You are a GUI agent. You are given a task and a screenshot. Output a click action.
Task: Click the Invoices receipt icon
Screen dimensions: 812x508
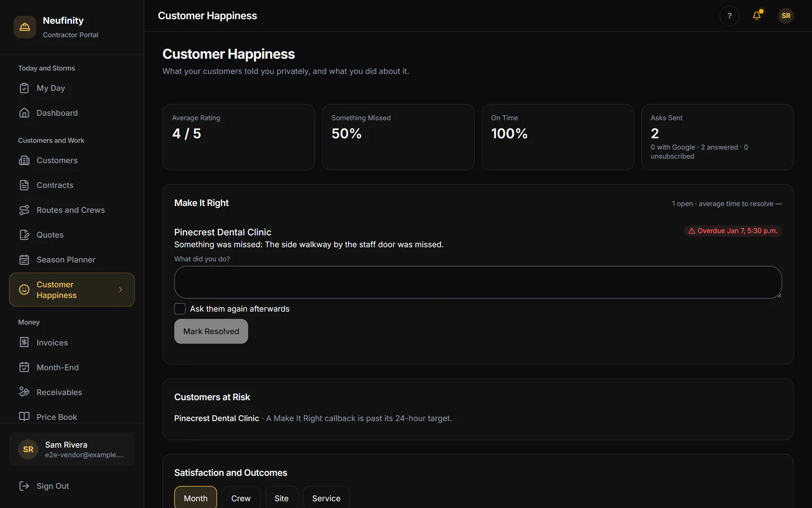[x=24, y=343]
